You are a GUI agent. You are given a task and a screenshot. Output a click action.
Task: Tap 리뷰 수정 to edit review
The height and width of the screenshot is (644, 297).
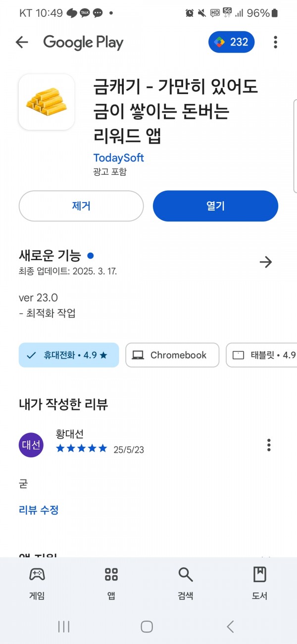[x=39, y=510]
